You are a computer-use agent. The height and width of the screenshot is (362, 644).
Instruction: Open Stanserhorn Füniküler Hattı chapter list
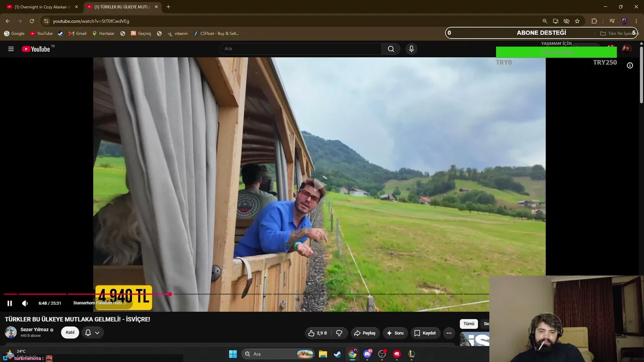pos(100,303)
